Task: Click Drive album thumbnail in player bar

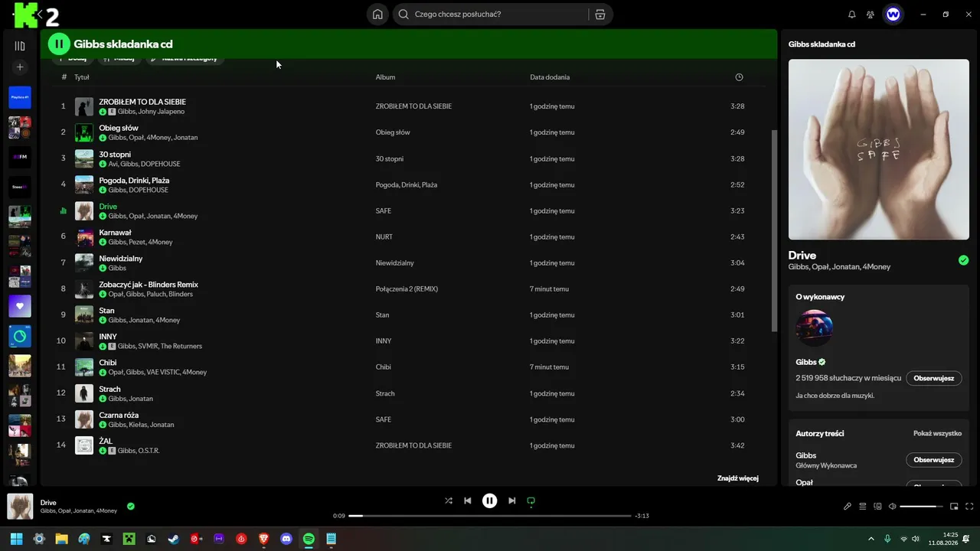Action: coord(20,506)
